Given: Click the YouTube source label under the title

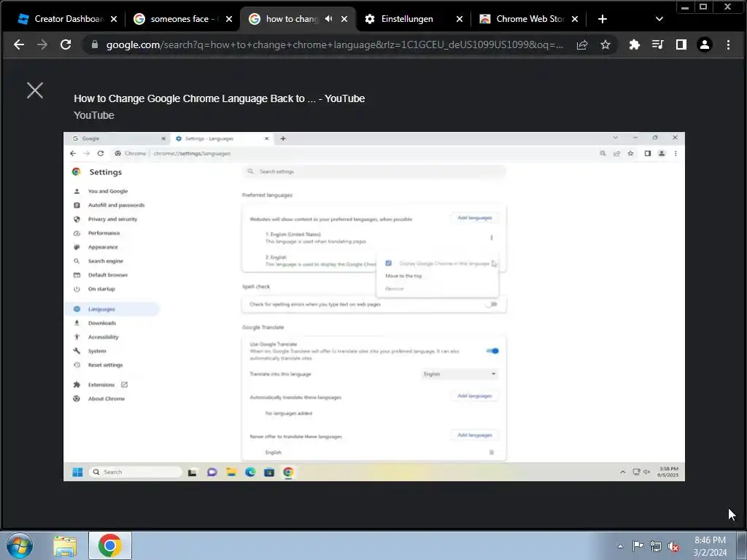Looking at the screenshot, I should [94, 115].
